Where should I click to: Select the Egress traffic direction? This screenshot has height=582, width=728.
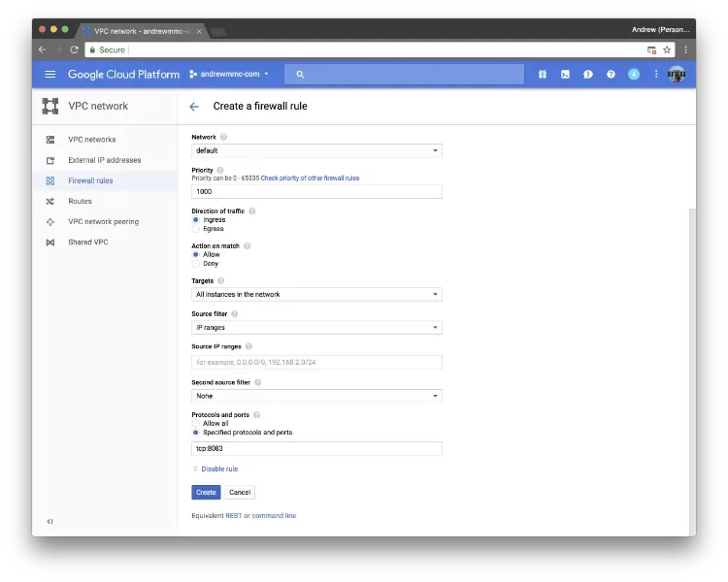[x=196, y=229]
